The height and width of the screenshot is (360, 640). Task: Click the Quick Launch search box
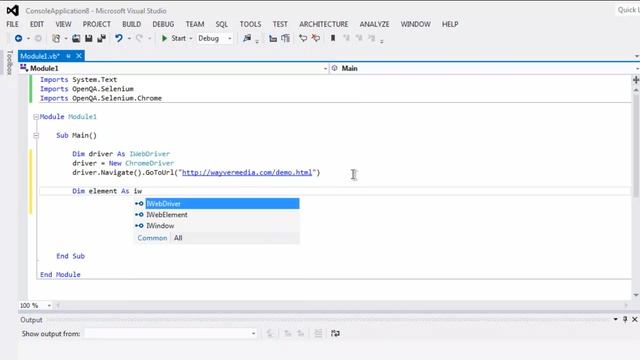coord(628,10)
